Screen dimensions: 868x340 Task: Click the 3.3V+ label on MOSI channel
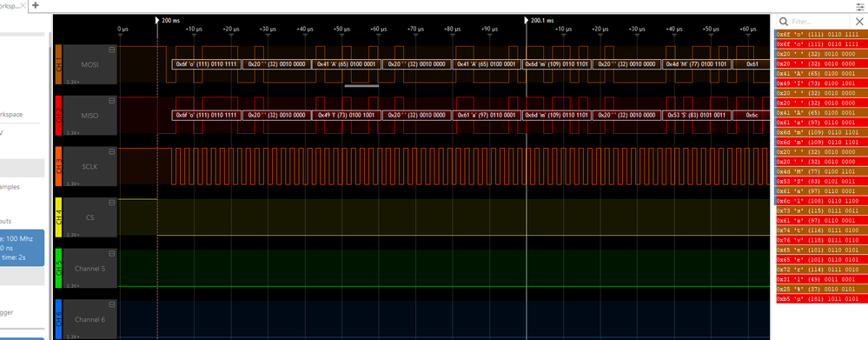point(72,82)
